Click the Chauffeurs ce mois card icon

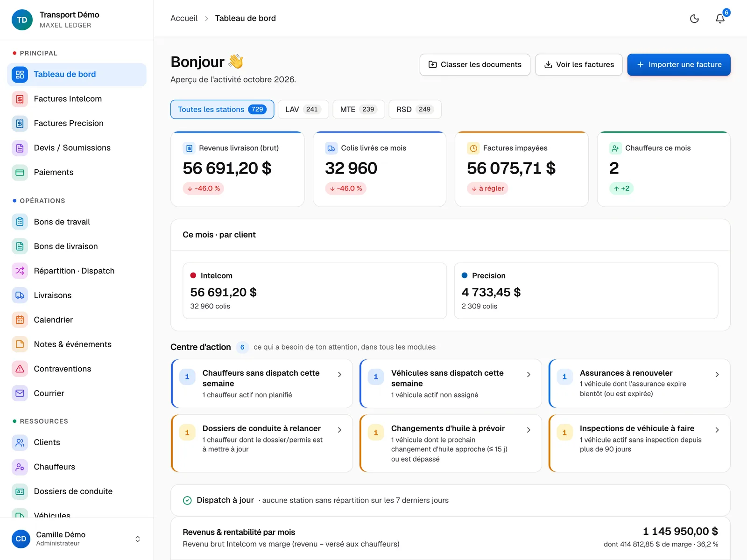(x=615, y=148)
